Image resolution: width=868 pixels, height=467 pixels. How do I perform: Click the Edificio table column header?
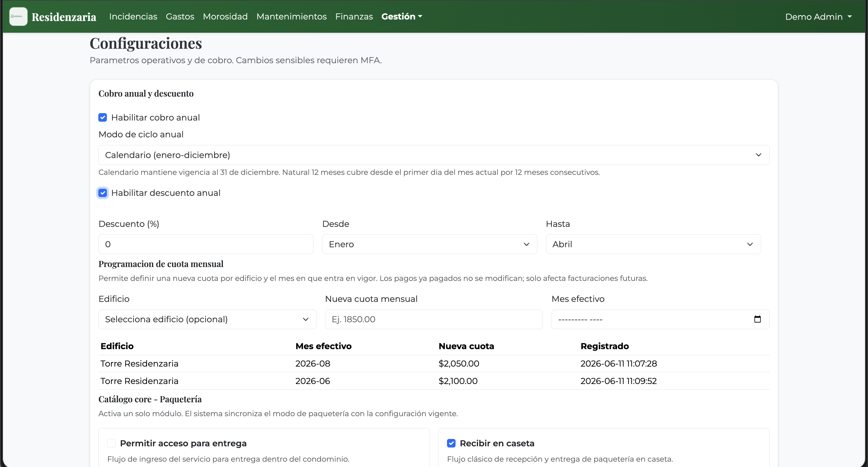[x=117, y=346]
